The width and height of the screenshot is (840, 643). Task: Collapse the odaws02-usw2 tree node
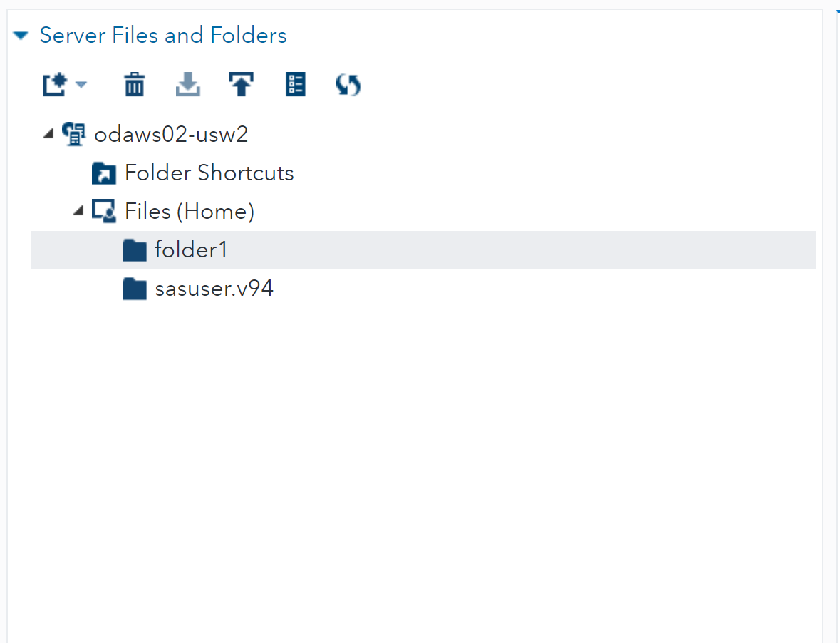tap(48, 133)
